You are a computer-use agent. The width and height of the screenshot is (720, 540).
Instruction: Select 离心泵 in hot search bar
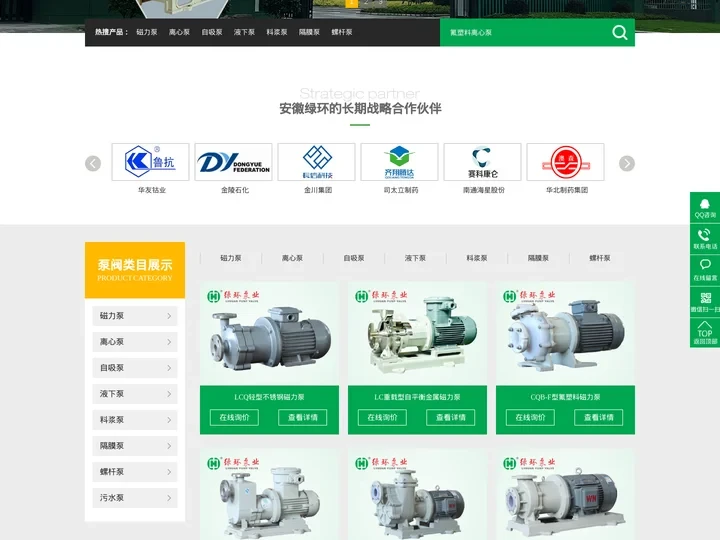[180, 32]
